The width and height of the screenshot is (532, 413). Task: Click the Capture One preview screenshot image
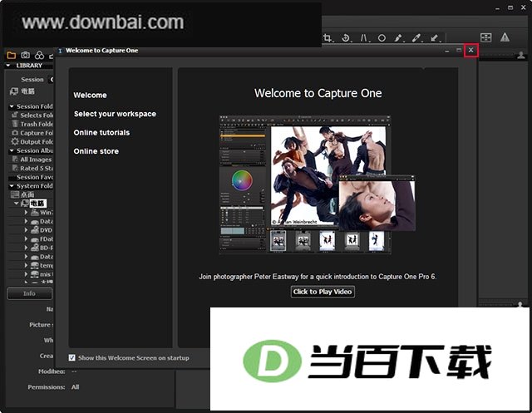317,184
